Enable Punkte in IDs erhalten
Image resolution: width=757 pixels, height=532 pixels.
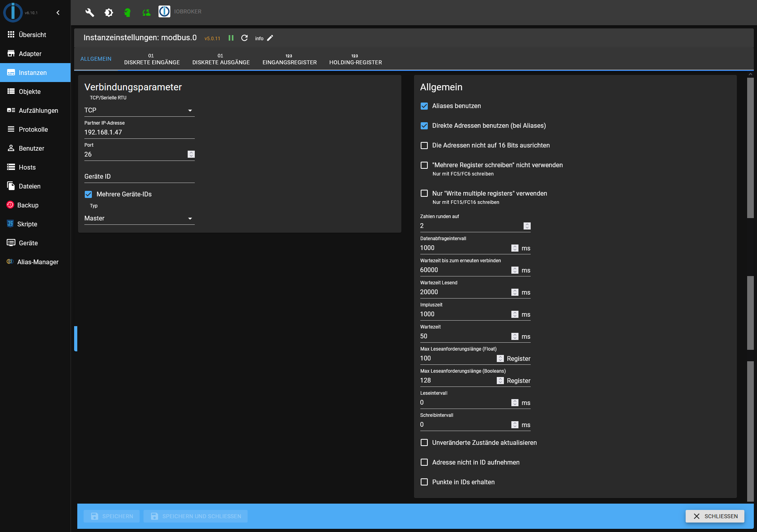click(424, 482)
